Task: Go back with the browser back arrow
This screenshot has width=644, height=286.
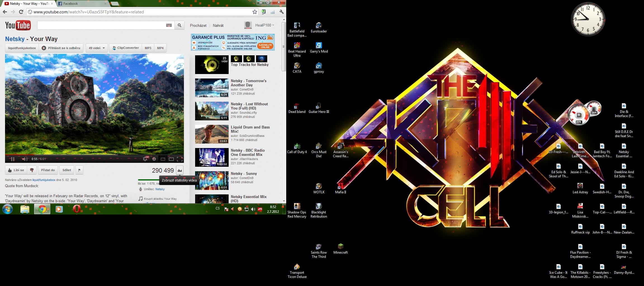Action: coord(5,12)
